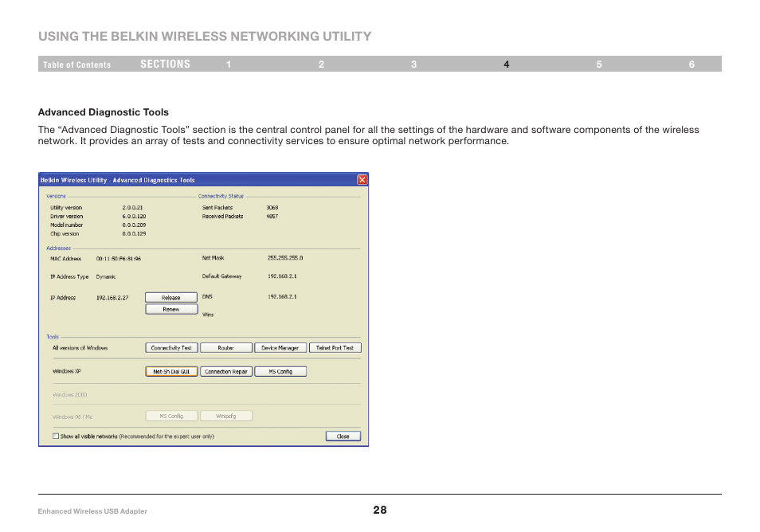Close the Advanced Diagnostics Tools dialog via red X
Screen dimensions: 760x532
click(x=362, y=180)
